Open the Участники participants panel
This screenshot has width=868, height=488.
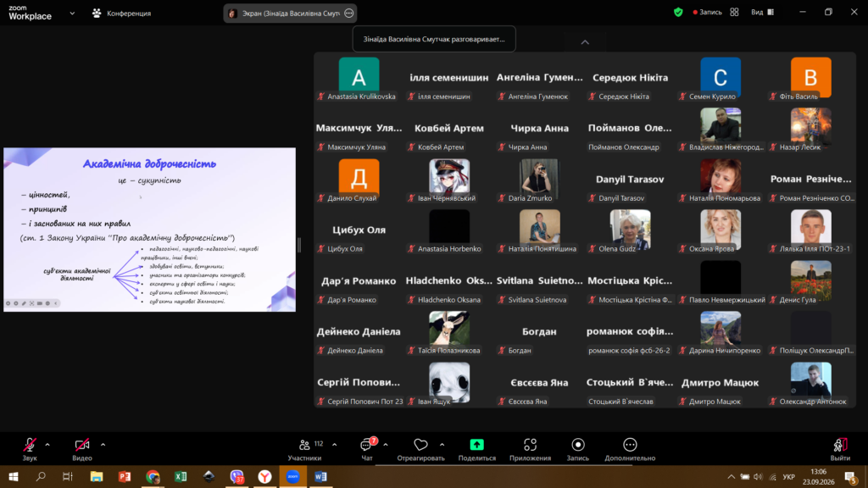pos(305,449)
